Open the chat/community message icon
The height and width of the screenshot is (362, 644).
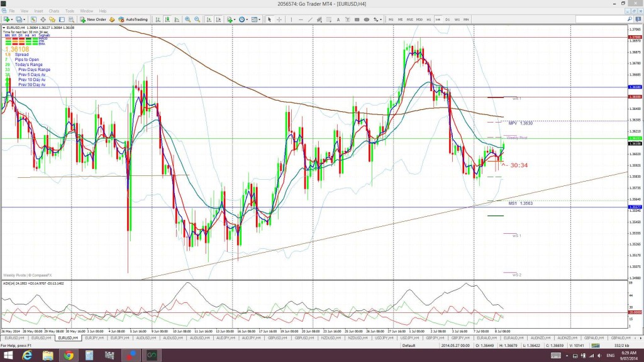(x=639, y=19)
